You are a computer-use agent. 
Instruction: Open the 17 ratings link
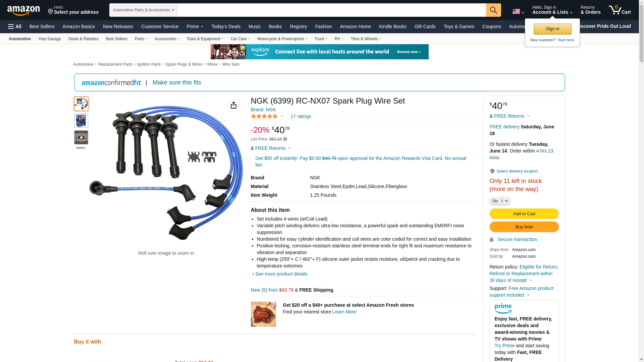301,116
